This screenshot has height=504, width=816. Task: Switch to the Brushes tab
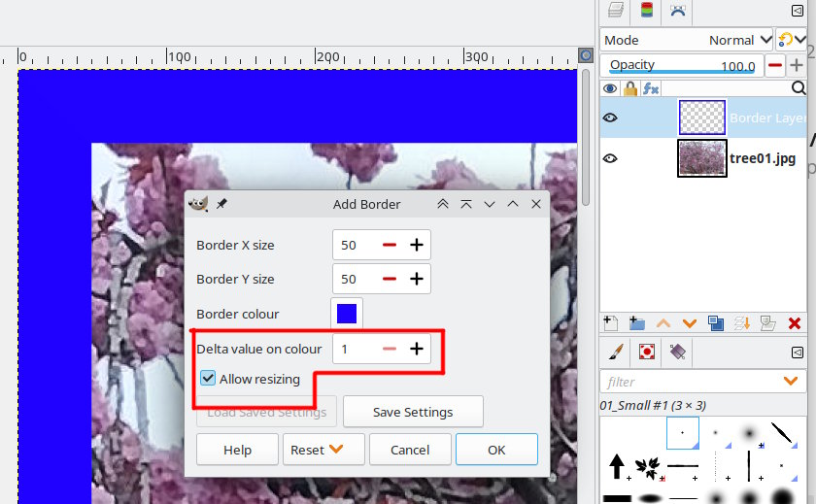click(x=616, y=353)
